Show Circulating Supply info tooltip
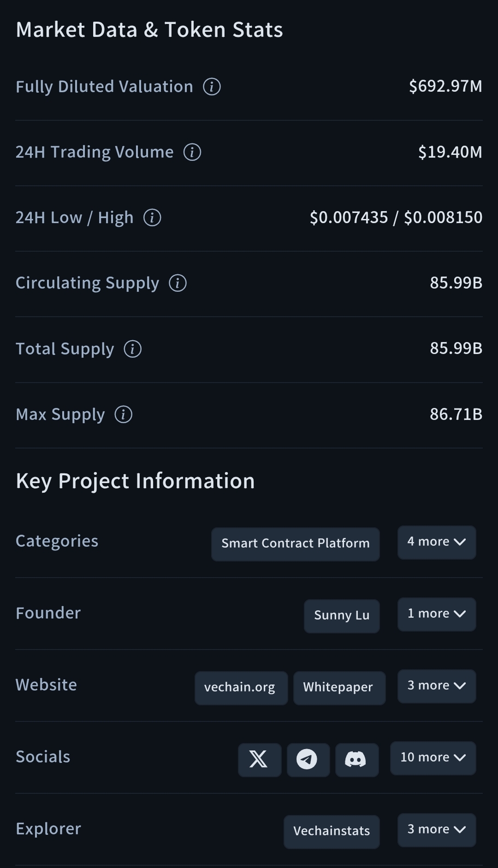 pos(178,283)
